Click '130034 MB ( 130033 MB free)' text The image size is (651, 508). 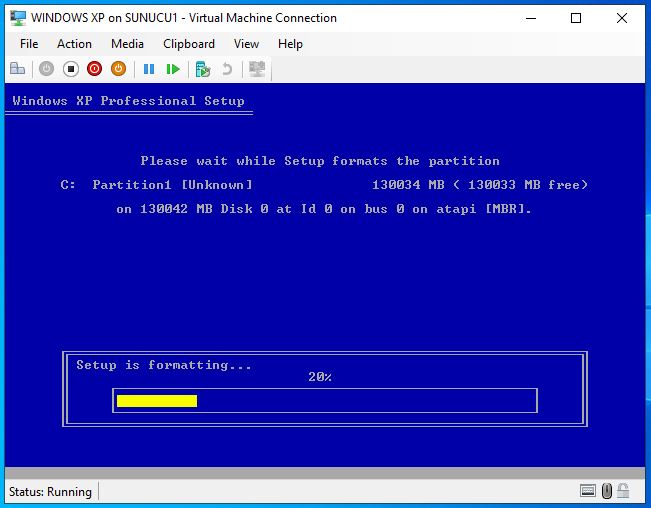pyautogui.click(x=480, y=185)
